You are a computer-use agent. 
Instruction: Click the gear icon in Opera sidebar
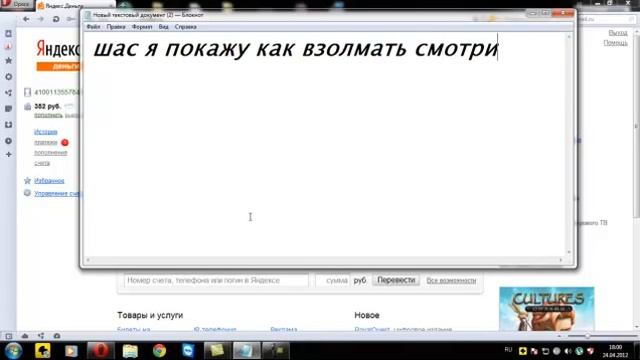pyautogui.click(x=9, y=77)
